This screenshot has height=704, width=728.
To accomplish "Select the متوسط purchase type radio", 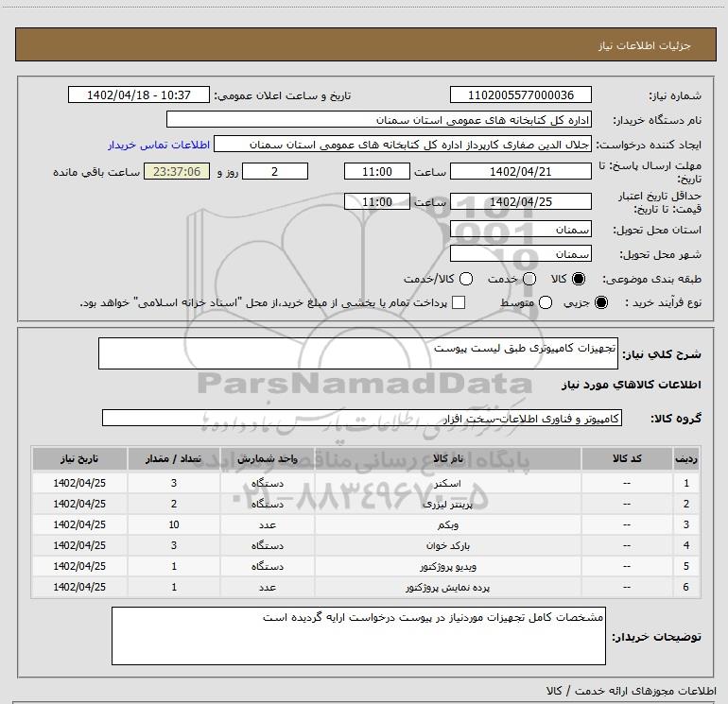I will (x=546, y=302).
